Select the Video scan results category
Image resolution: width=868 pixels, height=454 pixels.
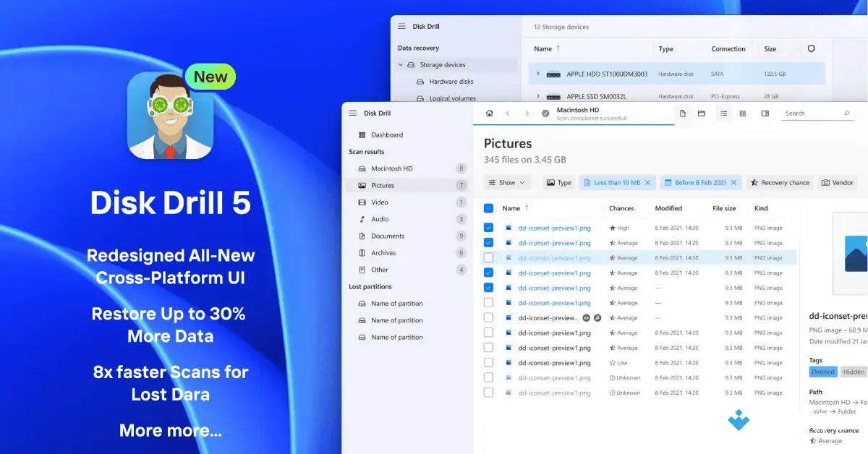pyautogui.click(x=379, y=202)
